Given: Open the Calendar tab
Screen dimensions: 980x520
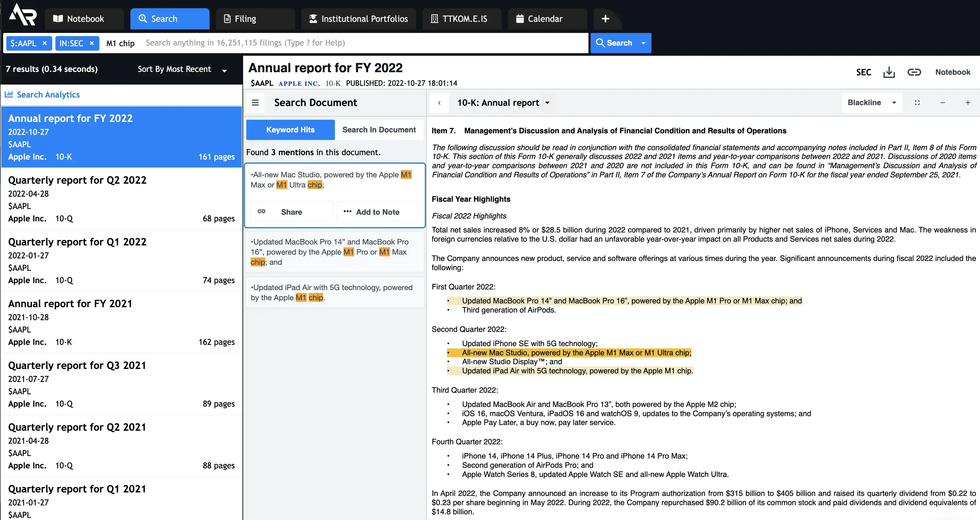Looking at the screenshot, I should (547, 19).
